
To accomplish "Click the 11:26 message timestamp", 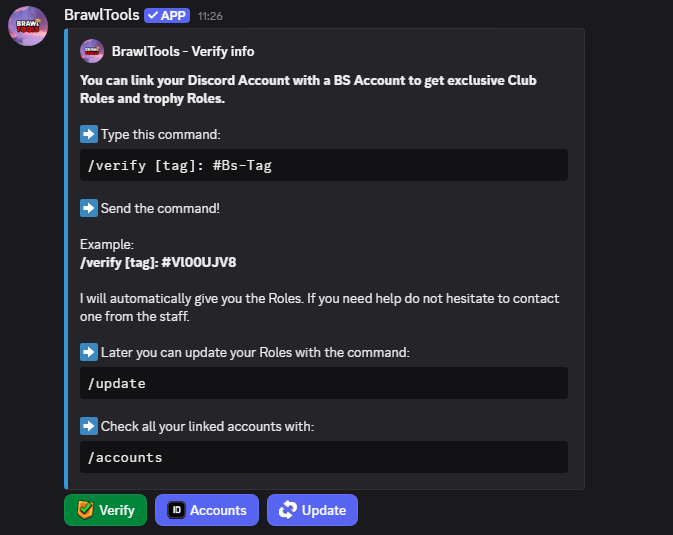I will [210, 16].
